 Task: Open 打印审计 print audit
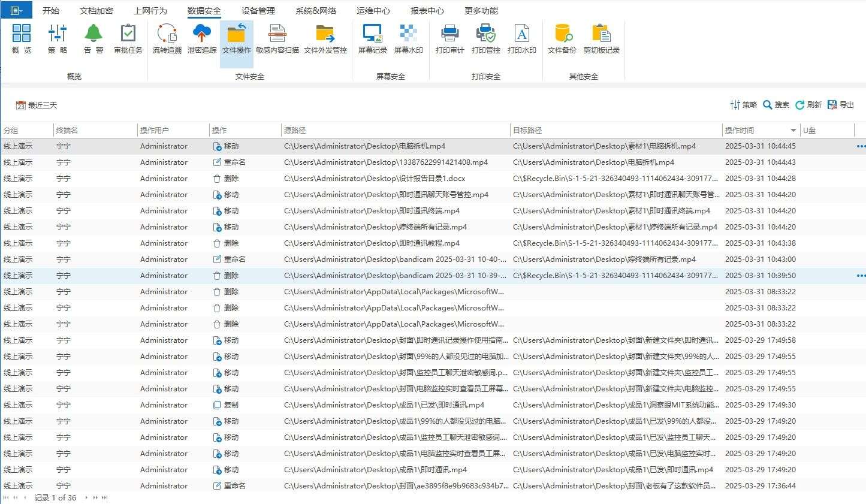(448, 39)
